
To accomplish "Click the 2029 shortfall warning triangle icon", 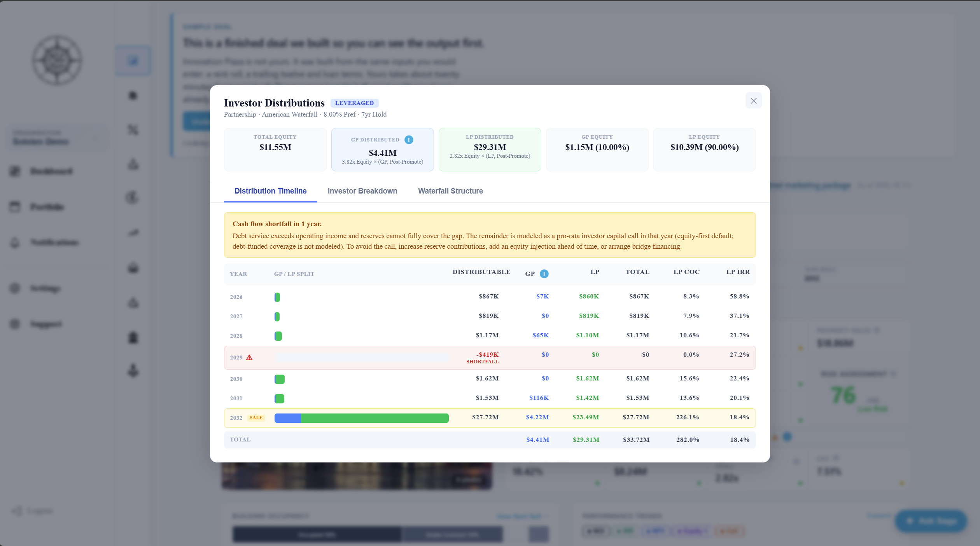I will point(249,358).
